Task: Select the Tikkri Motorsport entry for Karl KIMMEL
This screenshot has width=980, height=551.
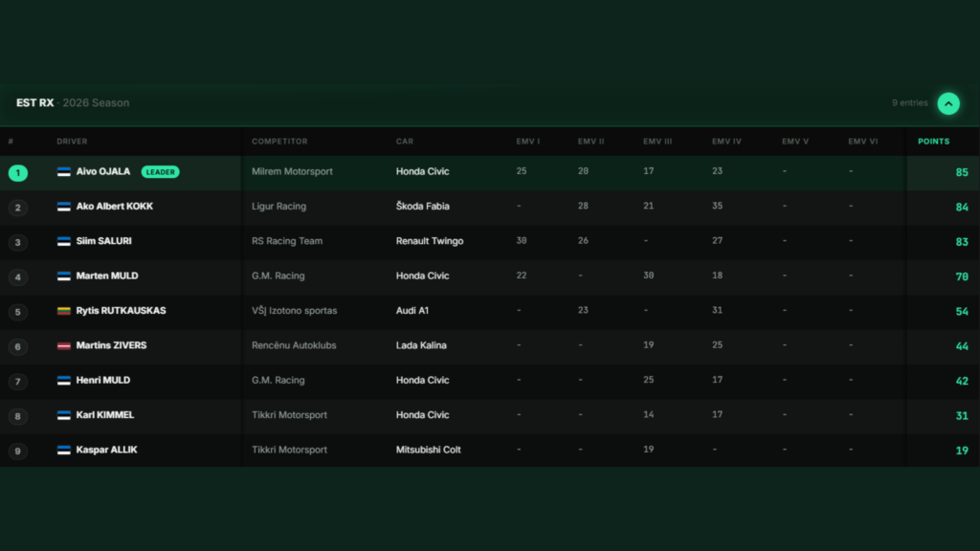Action: pyautogui.click(x=289, y=415)
